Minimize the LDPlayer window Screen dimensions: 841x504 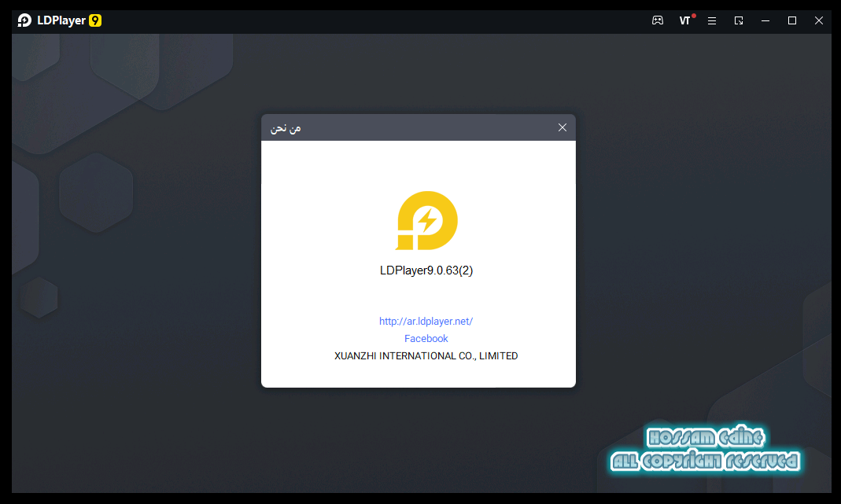click(765, 20)
